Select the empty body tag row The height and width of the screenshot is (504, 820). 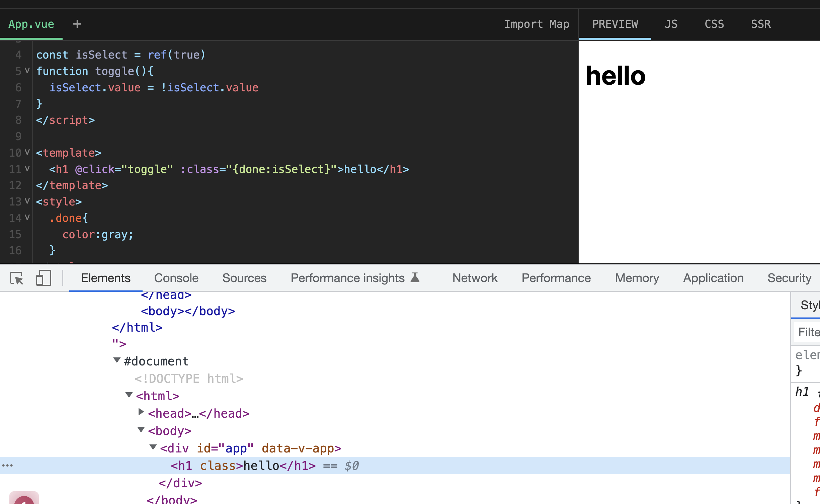coord(188,311)
